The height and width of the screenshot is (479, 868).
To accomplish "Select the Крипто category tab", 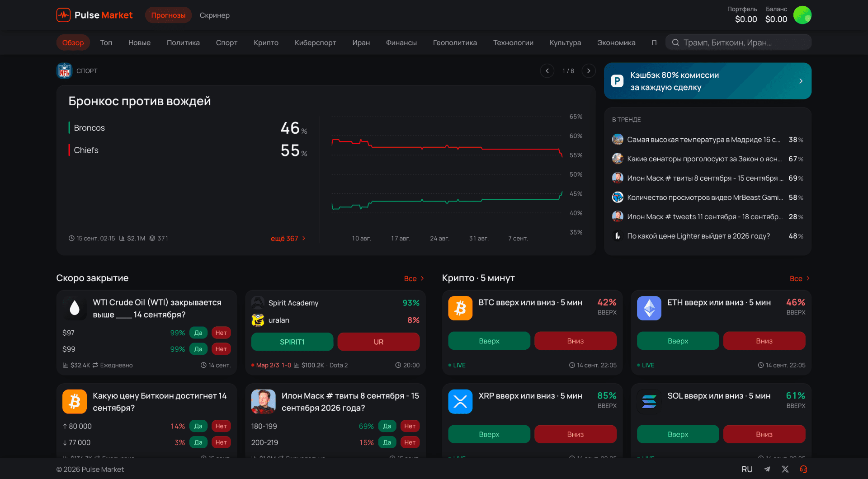I will coord(266,42).
